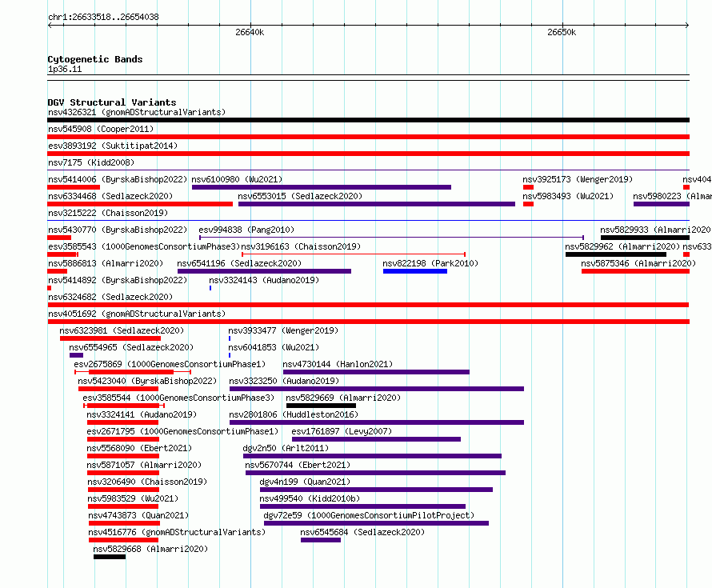Select nsv545908 (Cooper2011) label

click(101, 129)
